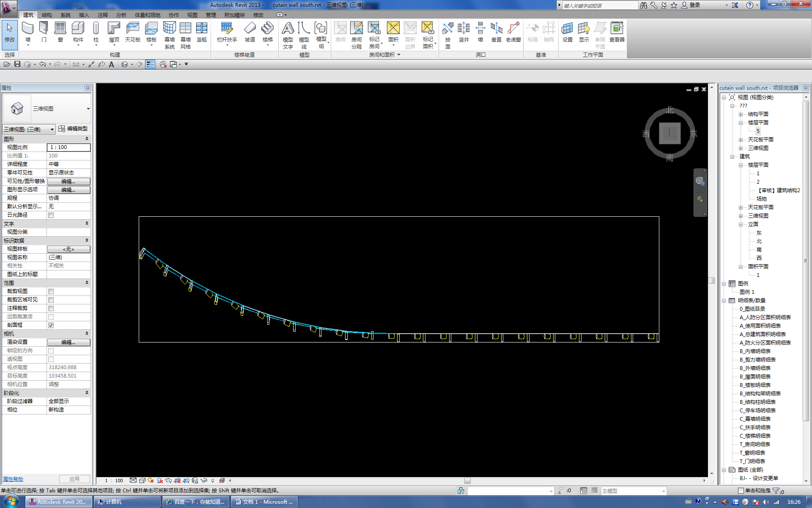The width and height of the screenshot is (812, 508).
Task: Select the Model Line (模型线) tool
Action: 304,35
